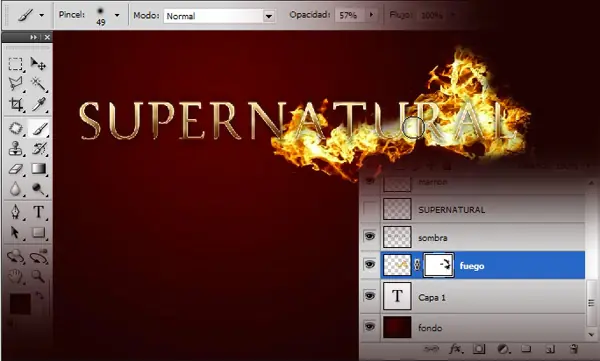Open the Pincel brush preset dropdown arrow

(117, 16)
